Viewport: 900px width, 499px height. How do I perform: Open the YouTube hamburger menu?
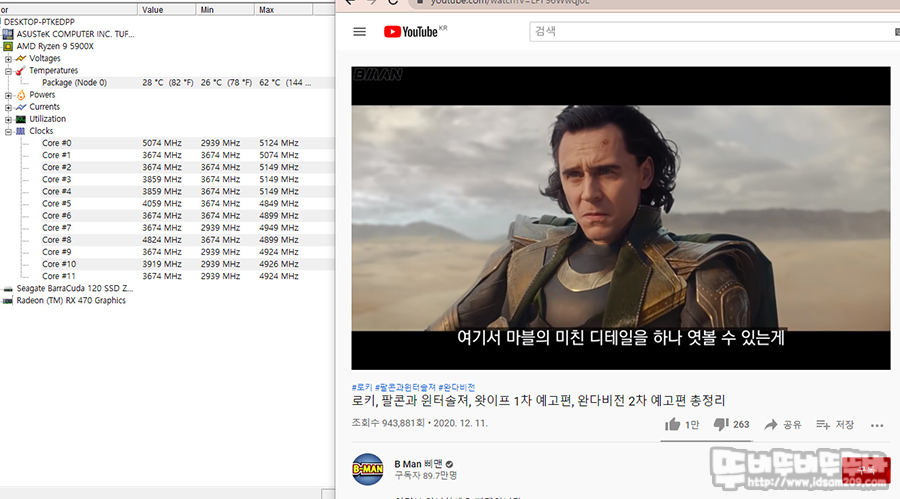point(359,32)
